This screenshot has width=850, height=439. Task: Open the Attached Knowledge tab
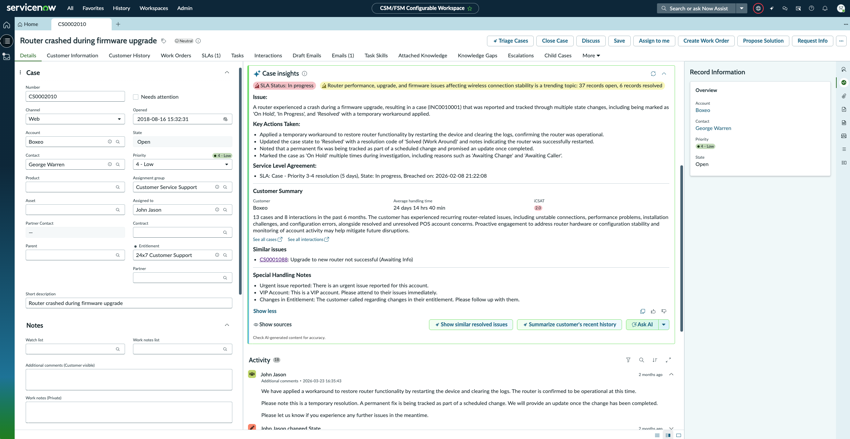point(422,55)
